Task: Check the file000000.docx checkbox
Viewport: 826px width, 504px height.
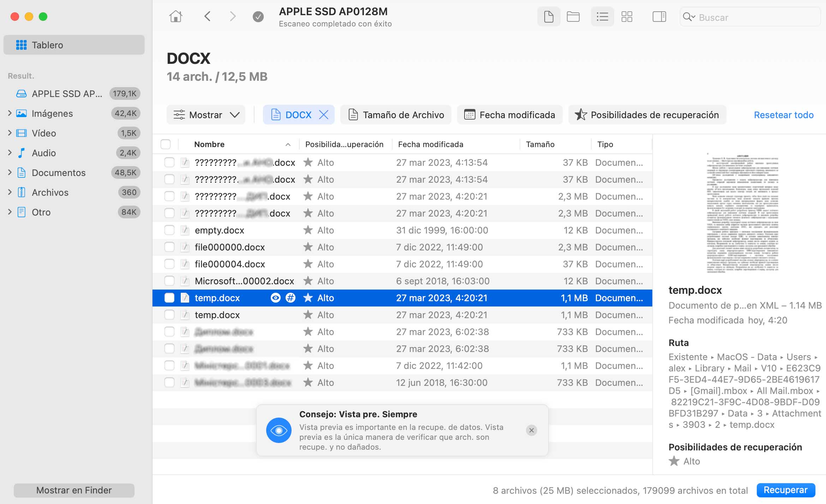Action: pos(169,247)
